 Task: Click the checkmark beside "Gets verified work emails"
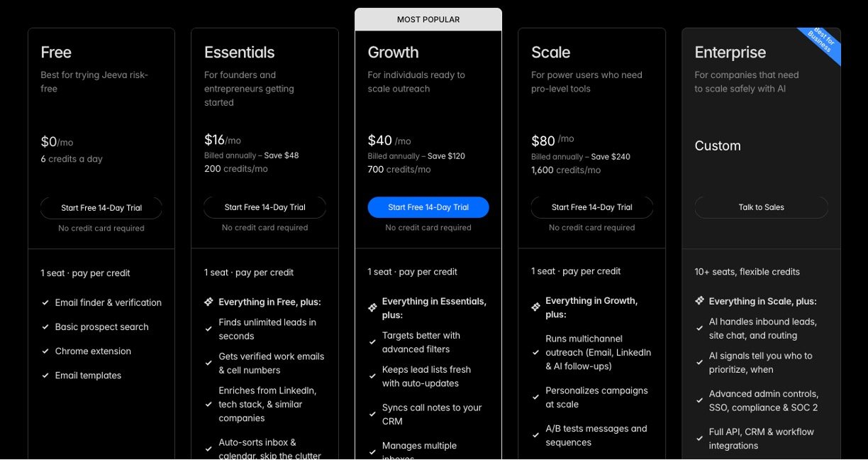[x=208, y=363]
